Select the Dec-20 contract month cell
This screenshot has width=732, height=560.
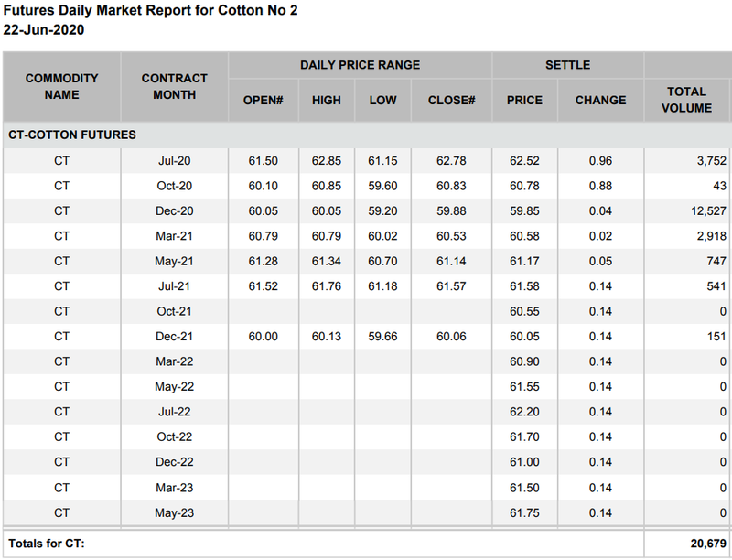pyautogui.click(x=174, y=211)
